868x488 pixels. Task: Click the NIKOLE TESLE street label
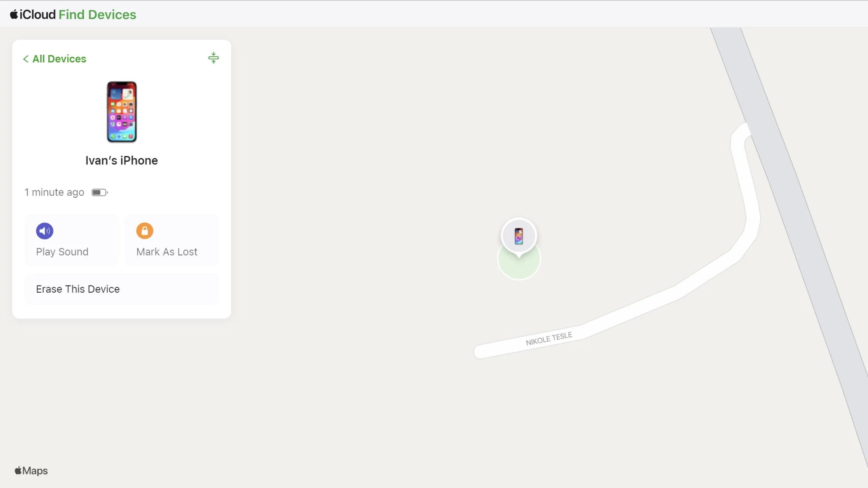(x=549, y=339)
